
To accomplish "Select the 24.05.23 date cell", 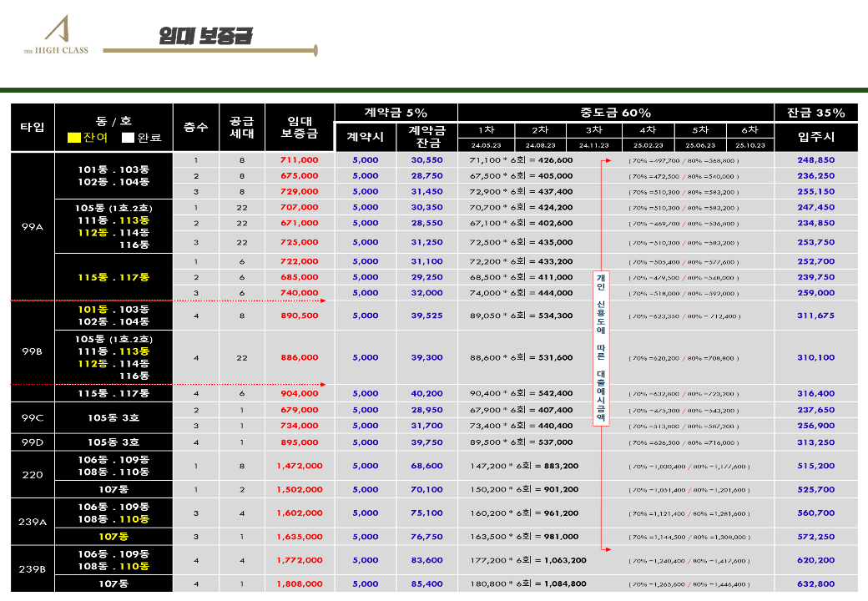I will tap(485, 144).
